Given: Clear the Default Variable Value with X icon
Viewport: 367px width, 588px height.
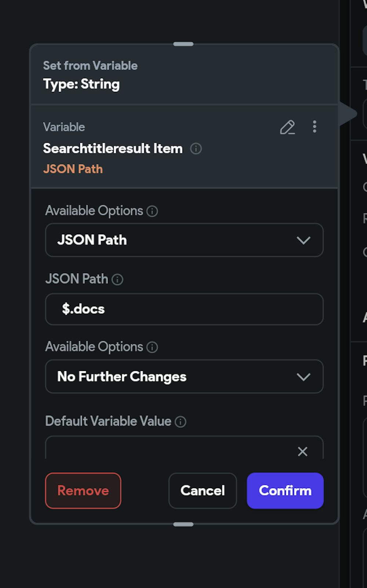Looking at the screenshot, I should tap(302, 451).
